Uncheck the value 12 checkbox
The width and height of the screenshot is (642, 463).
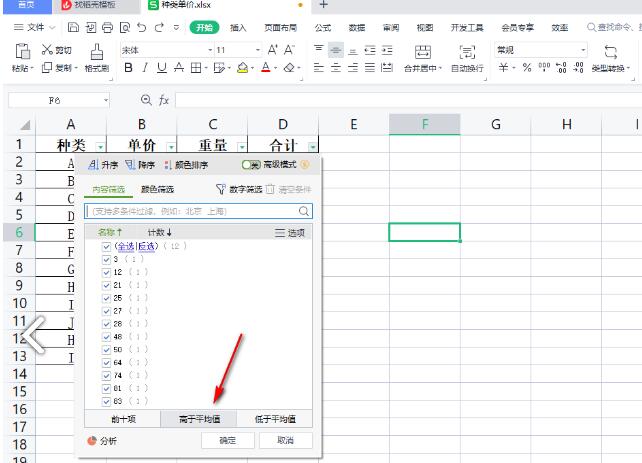[x=106, y=272]
